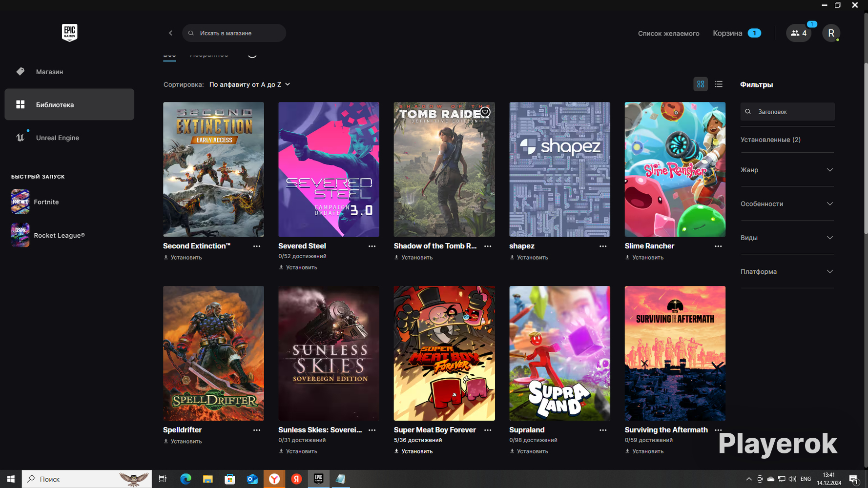Install Shadow of the Tomb Raider
The height and width of the screenshot is (488, 868).
coord(413,258)
